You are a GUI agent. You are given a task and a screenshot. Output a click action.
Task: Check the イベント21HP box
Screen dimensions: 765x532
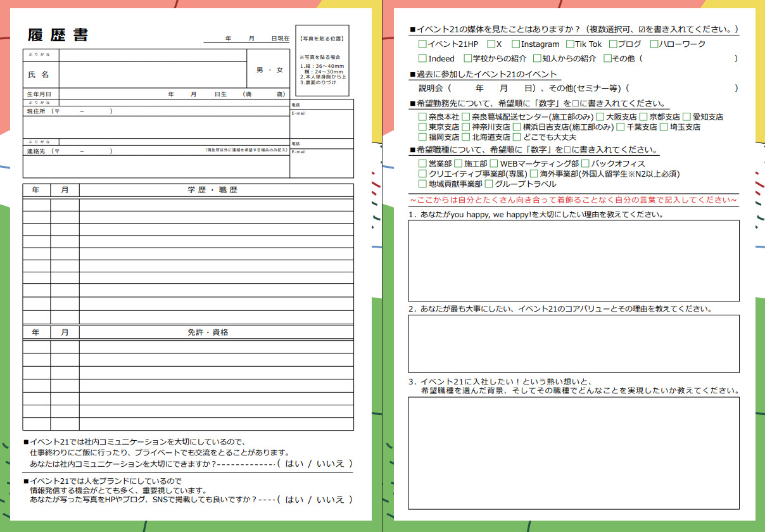click(422, 44)
